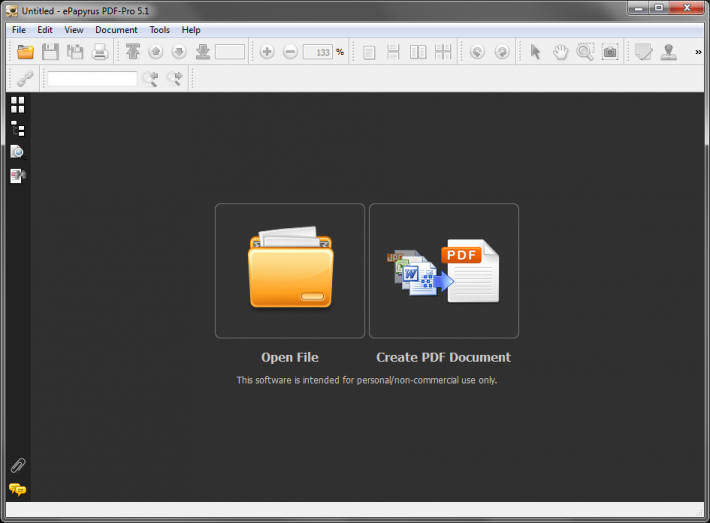Go to last page icon

[x=202, y=52]
